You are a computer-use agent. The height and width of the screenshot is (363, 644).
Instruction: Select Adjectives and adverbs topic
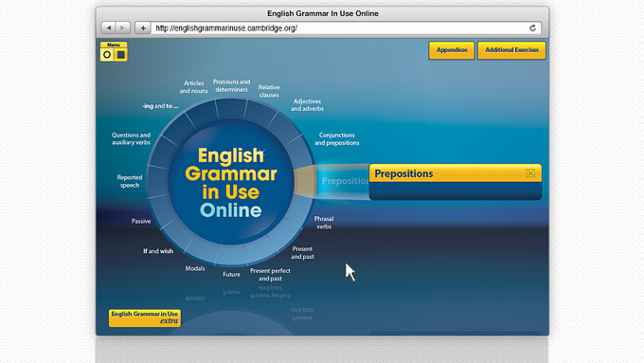tap(307, 105)
